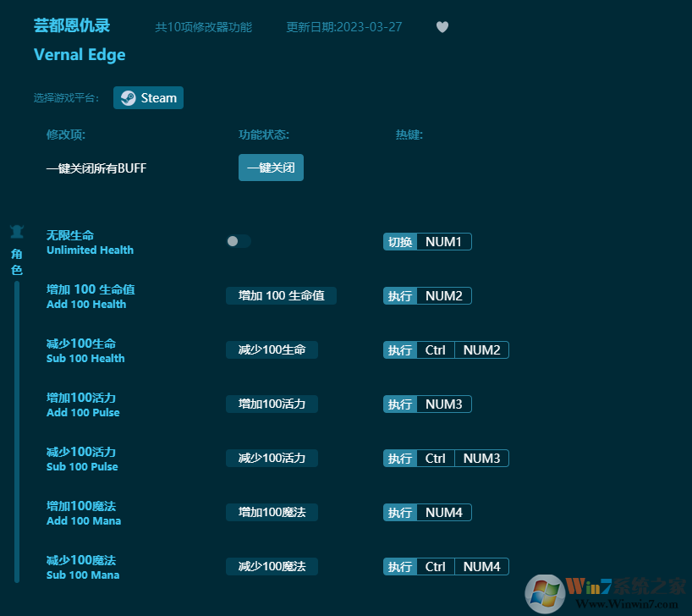Click the 增加100活力 button for Add 100 Pulse

(272, 404)
